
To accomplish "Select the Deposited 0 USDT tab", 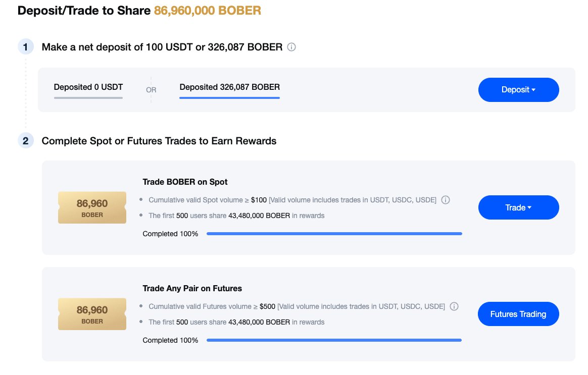I will coord(88,90).
